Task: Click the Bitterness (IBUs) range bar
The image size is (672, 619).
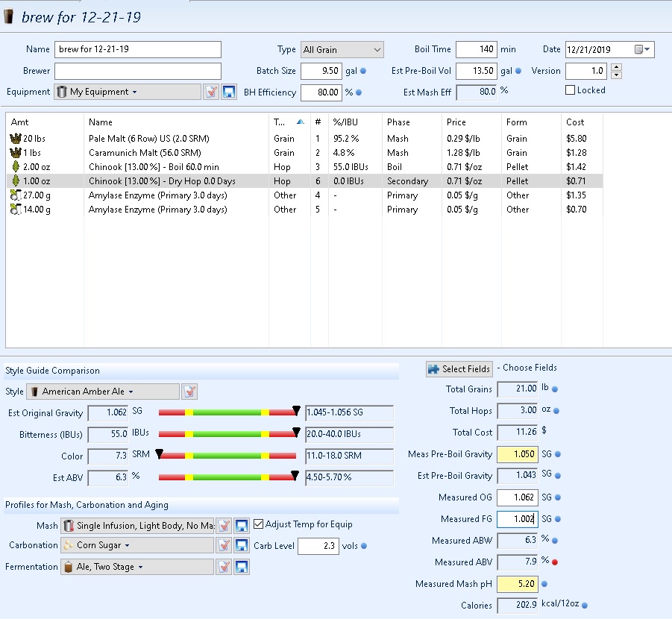Action: tap(227, 434)
